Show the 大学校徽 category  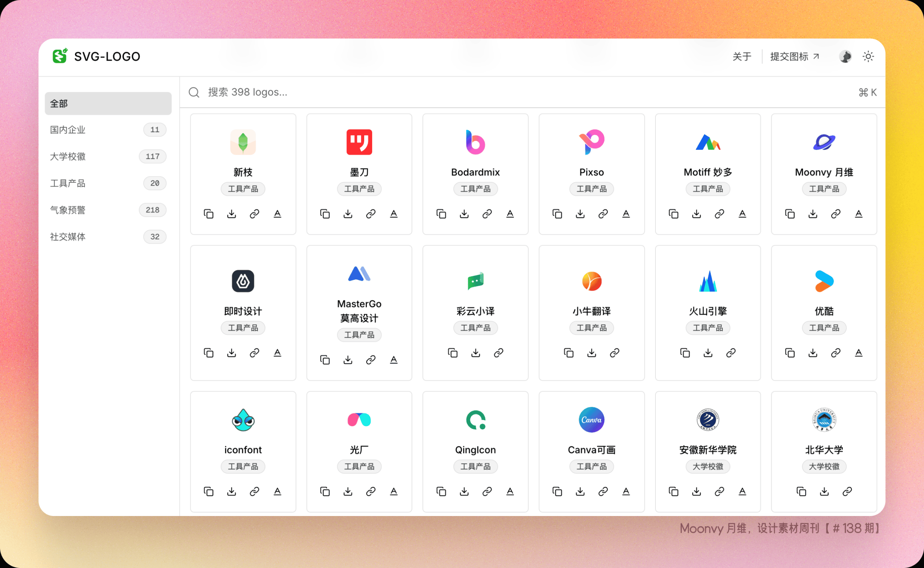click(108, 157)
